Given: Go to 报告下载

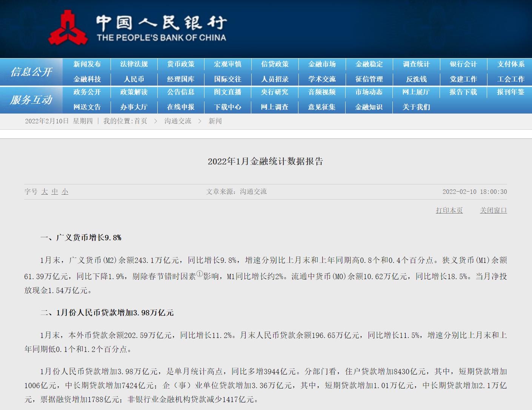Looking at the screenshot, I should tap(463, 92).
